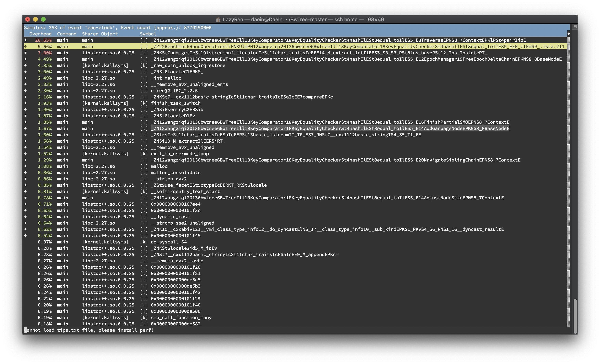The image size is (600, 364).
Task: Select the _ZNSi6sentryC2ERSib symbol
Action: point(177,110)
